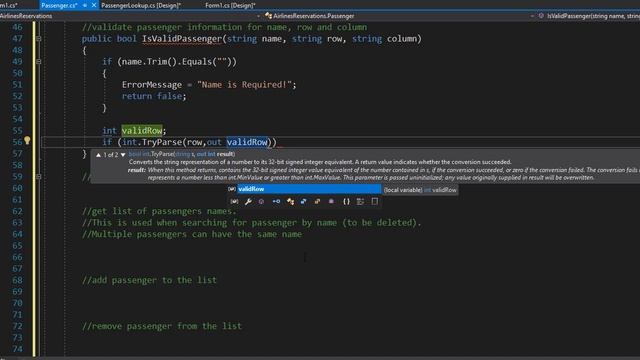The height and width of the screenshot is (360, 640).
Task: Click the '//Multiple passengers can have the same name' comment
Action: click(192, 234)
